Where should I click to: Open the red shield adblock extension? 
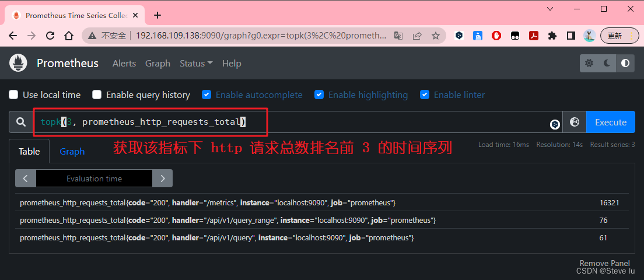point(496,36)
